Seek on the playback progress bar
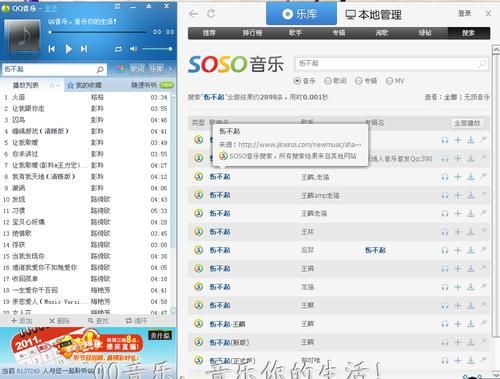The height and width of the screenshot is (379, 500). 98,32
